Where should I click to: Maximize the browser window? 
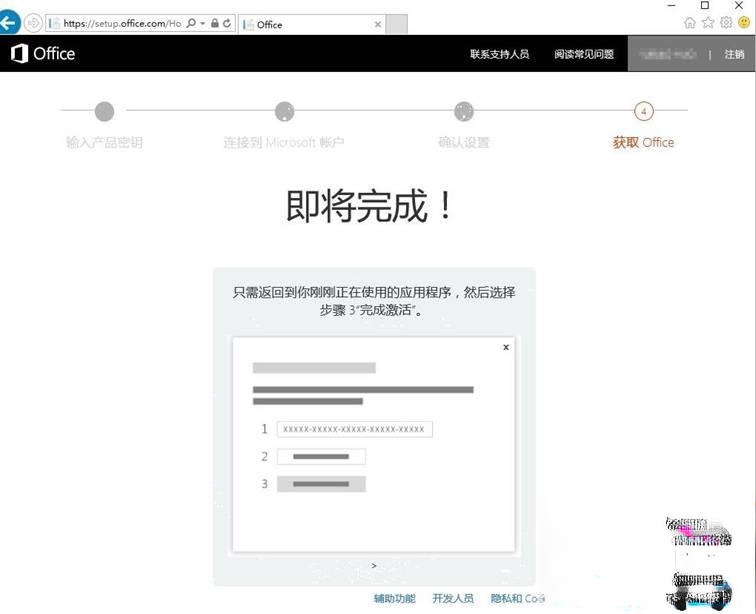point(704,5)
